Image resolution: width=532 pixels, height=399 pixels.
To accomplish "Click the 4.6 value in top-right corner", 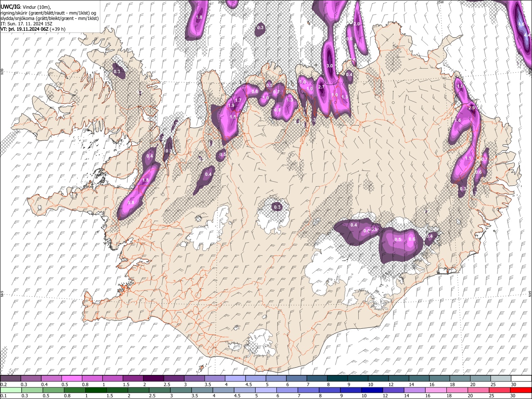I will click(521, 25).
